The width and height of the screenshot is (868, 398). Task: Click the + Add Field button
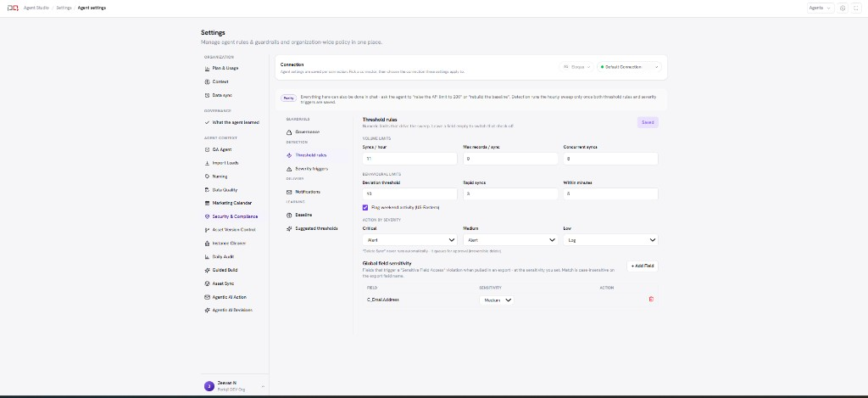643,266
